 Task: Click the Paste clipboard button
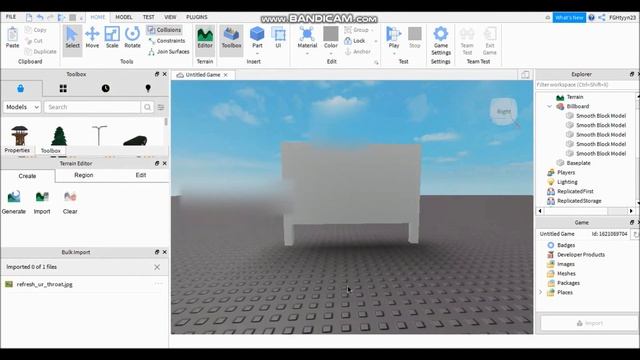[13, 38]
